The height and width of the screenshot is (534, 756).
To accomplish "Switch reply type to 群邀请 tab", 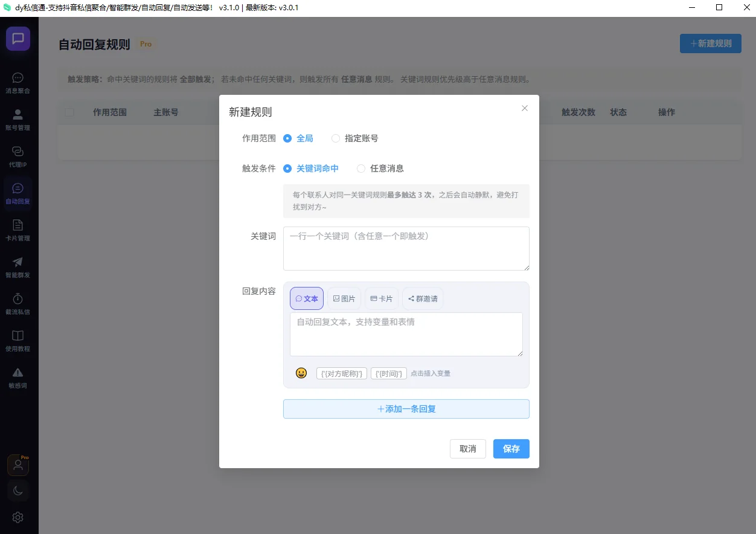I will (x=423, y=298).
